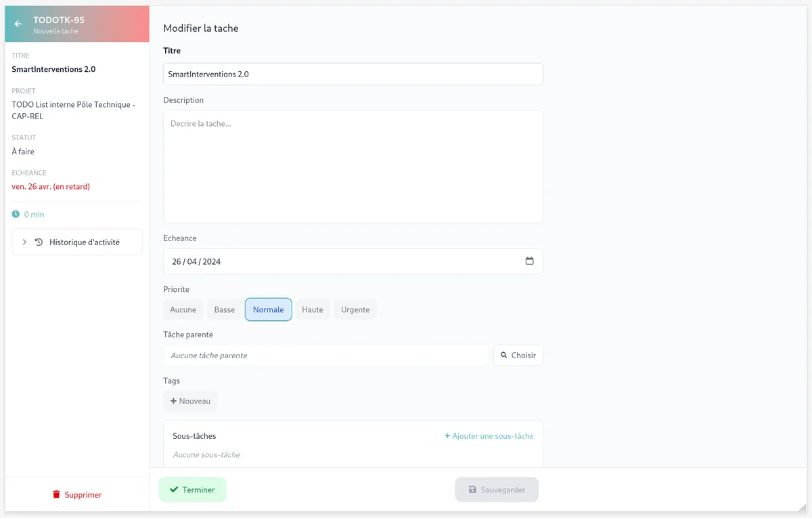
Task: Go back using the header arrow icon
Action: tap(18, 24)
